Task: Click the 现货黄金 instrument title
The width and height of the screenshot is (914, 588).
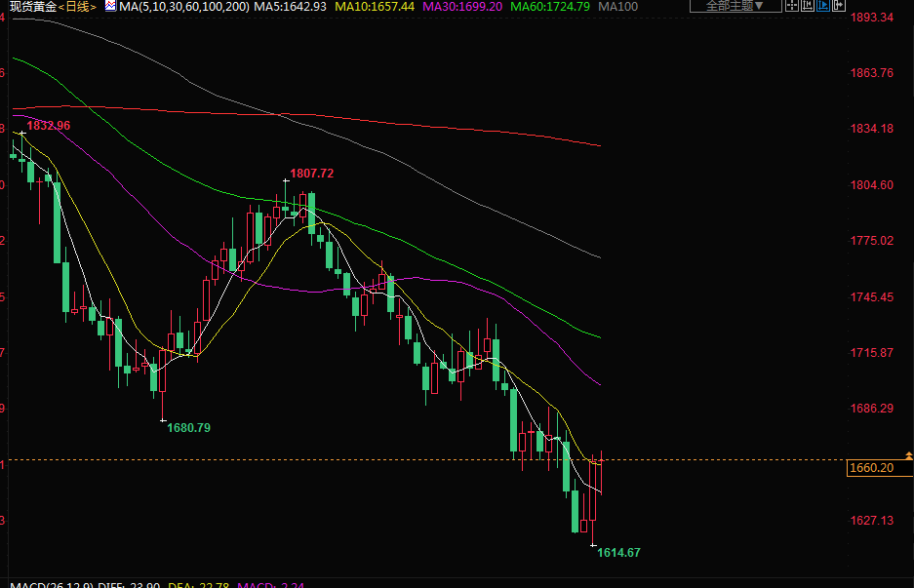Action: 30,7
